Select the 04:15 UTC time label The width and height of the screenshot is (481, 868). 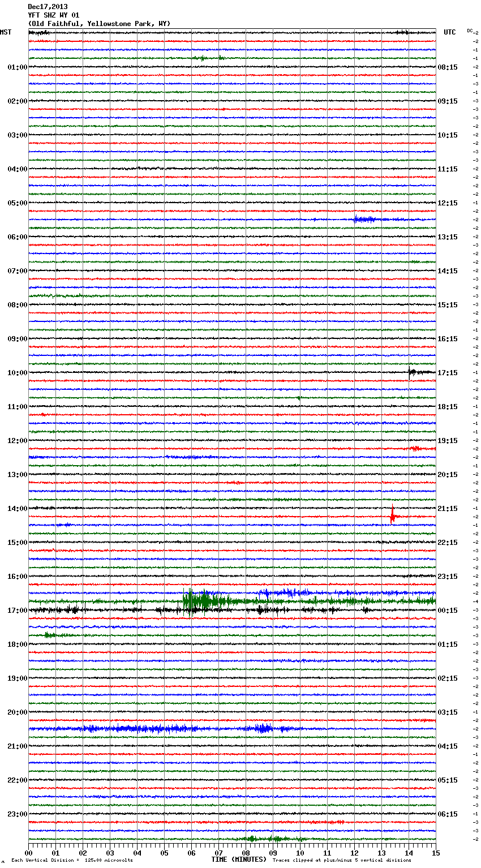pos(448,746)
